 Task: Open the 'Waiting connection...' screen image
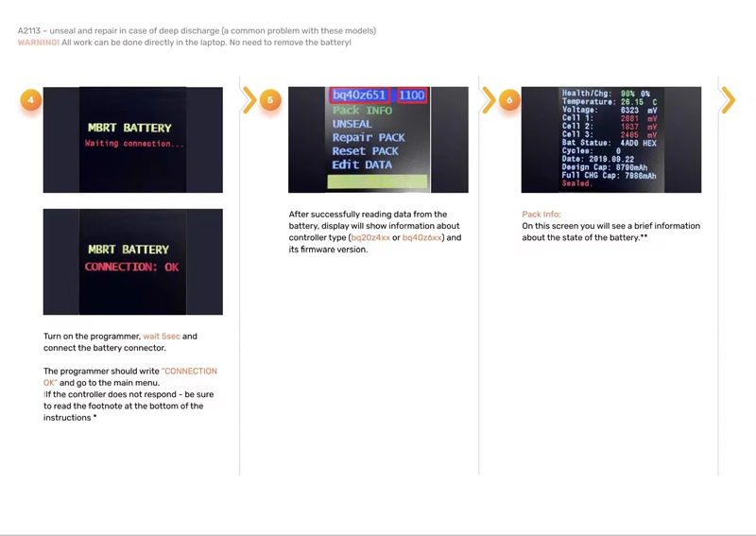click(133, 140)
